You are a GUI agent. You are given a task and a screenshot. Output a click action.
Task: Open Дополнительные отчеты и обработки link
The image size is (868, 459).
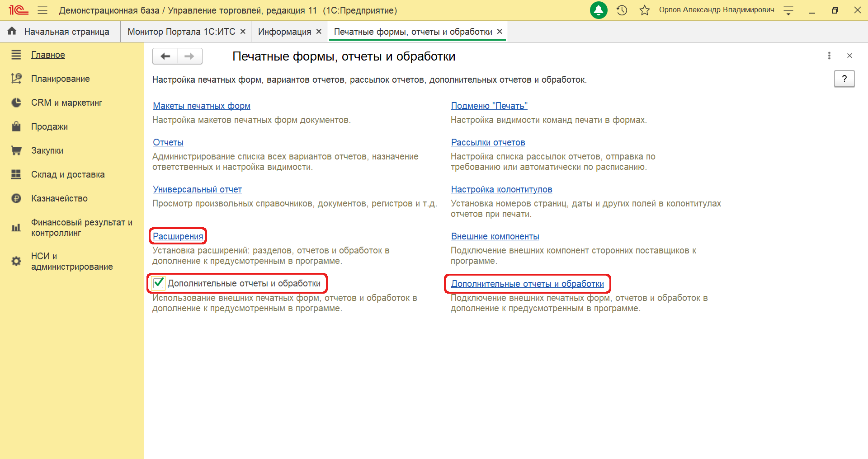tap(527, 284)
